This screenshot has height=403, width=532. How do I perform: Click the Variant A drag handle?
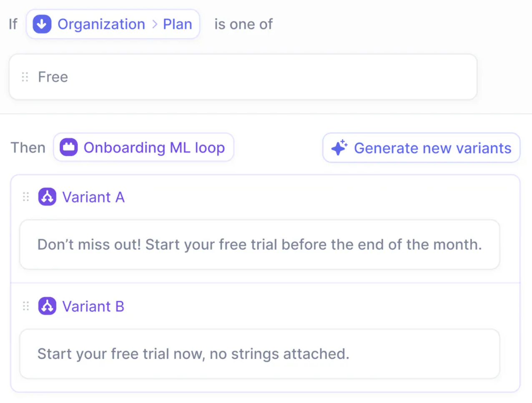coord(26,197)
